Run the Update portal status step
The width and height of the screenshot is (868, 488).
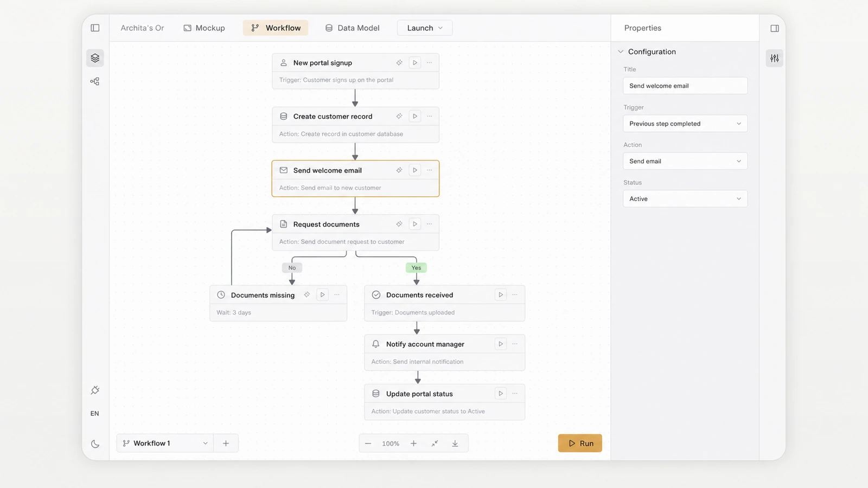[501, 394]
